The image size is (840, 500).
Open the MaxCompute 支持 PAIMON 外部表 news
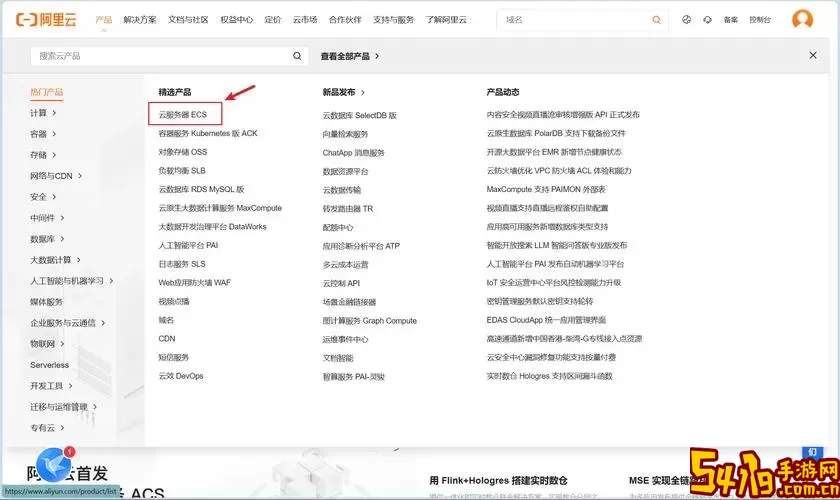point(546,189)
